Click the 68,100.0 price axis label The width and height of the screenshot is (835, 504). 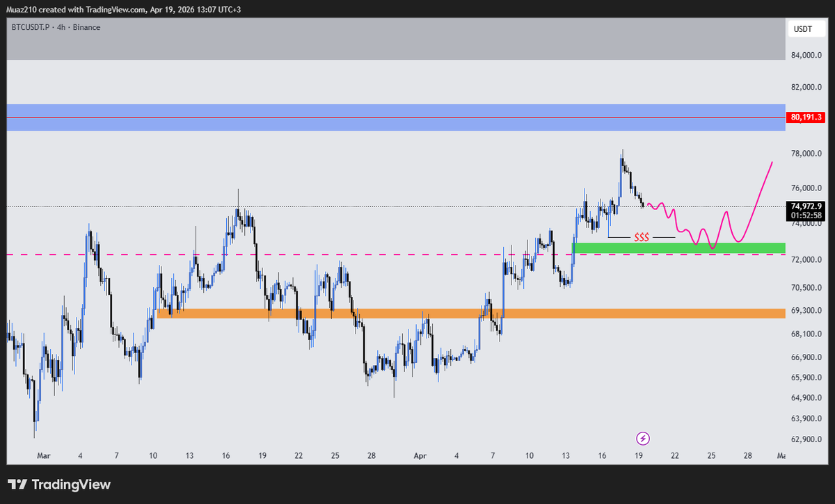806,334
